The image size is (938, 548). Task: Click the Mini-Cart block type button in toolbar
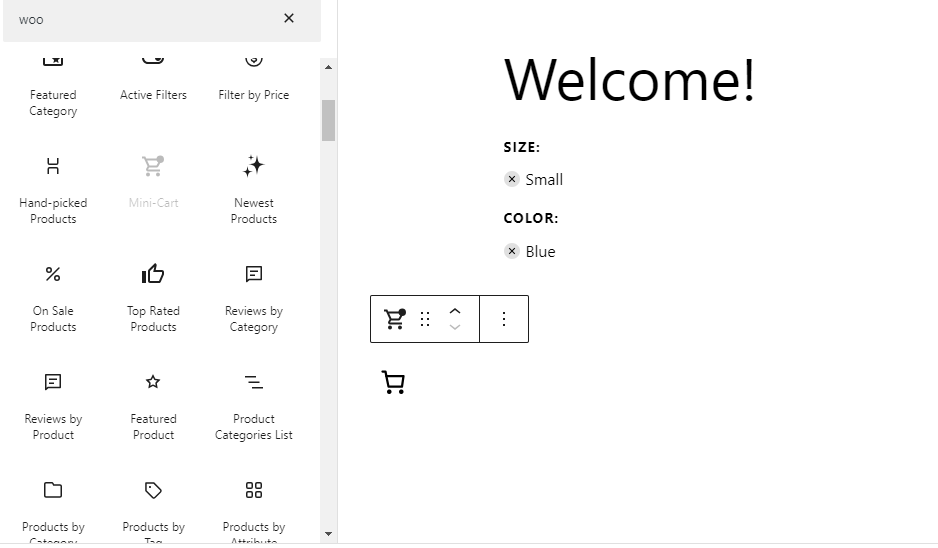tap(395, 319)
